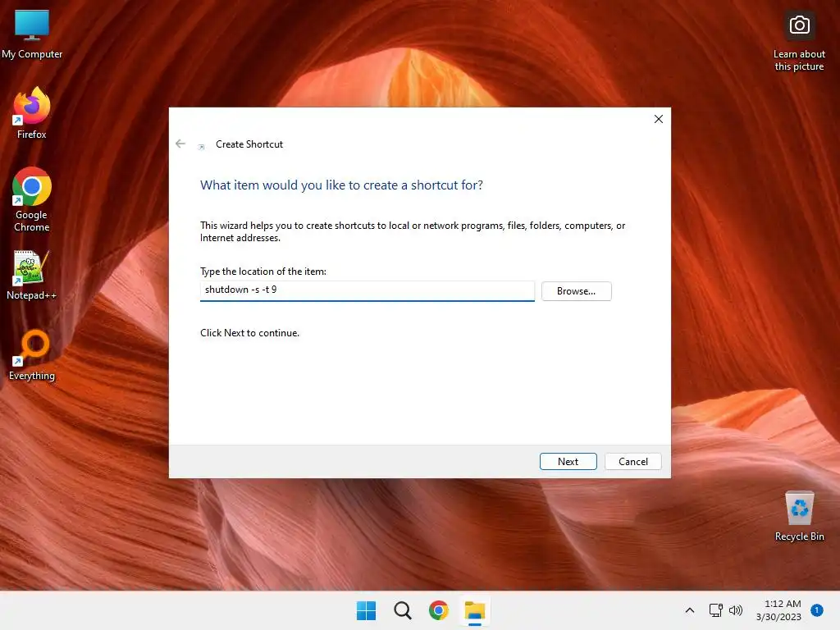Click the 'Create Shortcut' title text
The height and width of the screenshot is (630, 840).
[249, 144]
